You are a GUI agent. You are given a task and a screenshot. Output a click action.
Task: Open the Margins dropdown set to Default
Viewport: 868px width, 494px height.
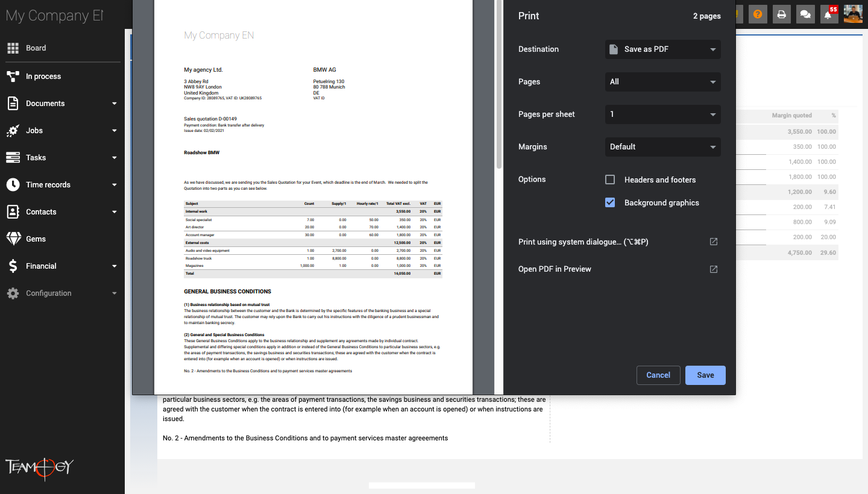(663, 147)
